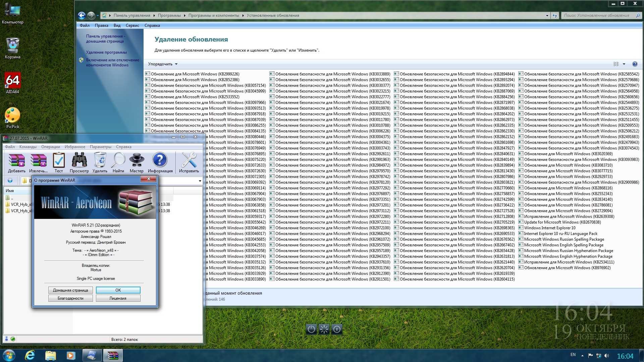Screen dimensions: 644x362
Task: Select Microsoft Windows Russian Spelling Package
Action: pos(561,239)
